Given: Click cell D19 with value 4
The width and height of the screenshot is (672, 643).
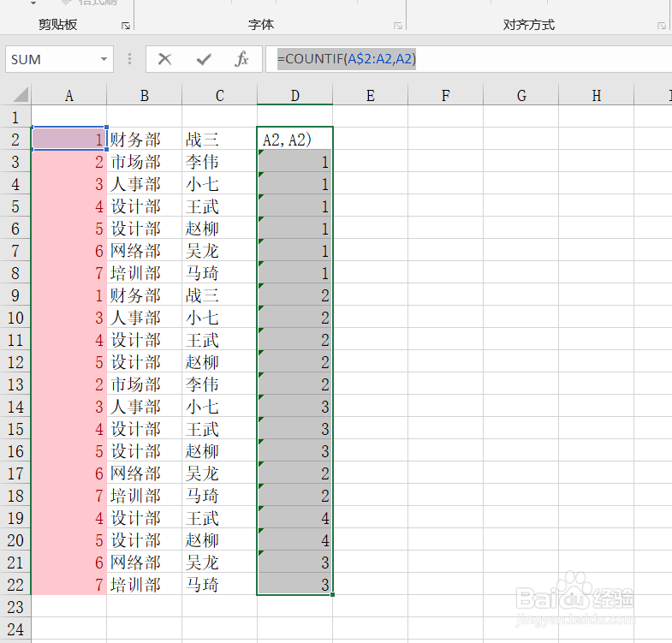Looking at the screenshot, I should [x=294, y=518].
